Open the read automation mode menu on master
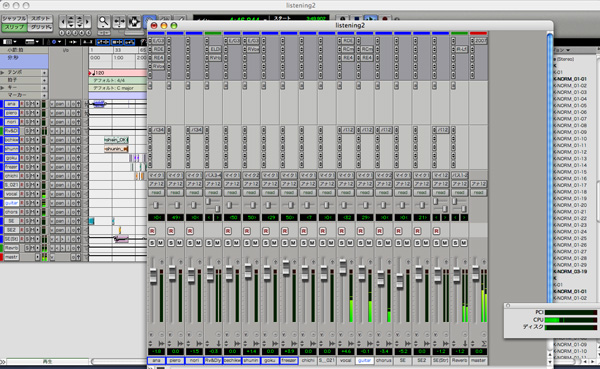This screenshot has width=600, height=369. (479, 193)
